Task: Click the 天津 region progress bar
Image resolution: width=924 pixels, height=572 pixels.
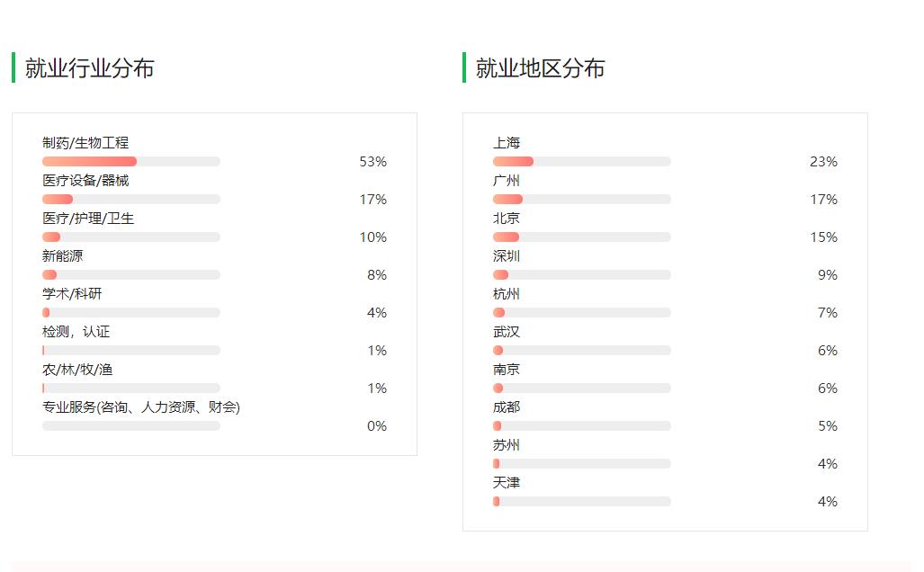Action: 581,502
